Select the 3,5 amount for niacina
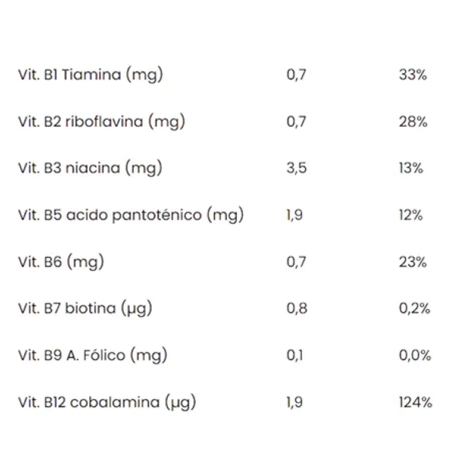Screen dimensions: 476x476 pos(296,168)
